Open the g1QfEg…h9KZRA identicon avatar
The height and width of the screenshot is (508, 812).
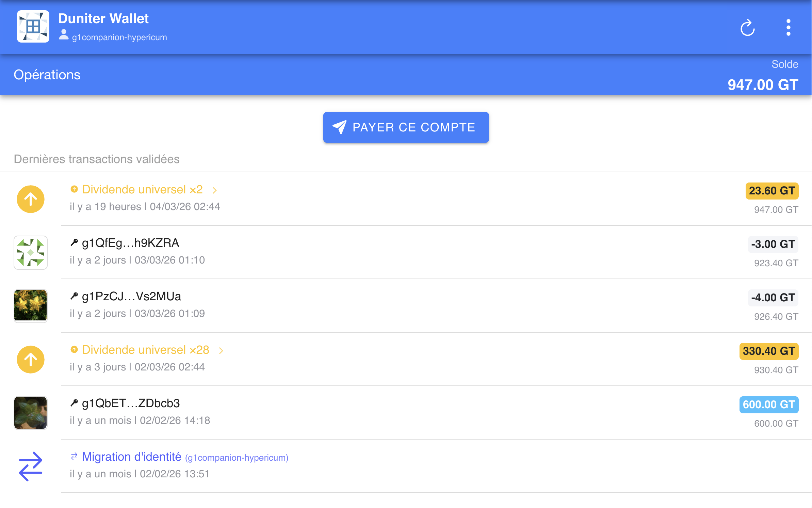[x=31, y=253]
